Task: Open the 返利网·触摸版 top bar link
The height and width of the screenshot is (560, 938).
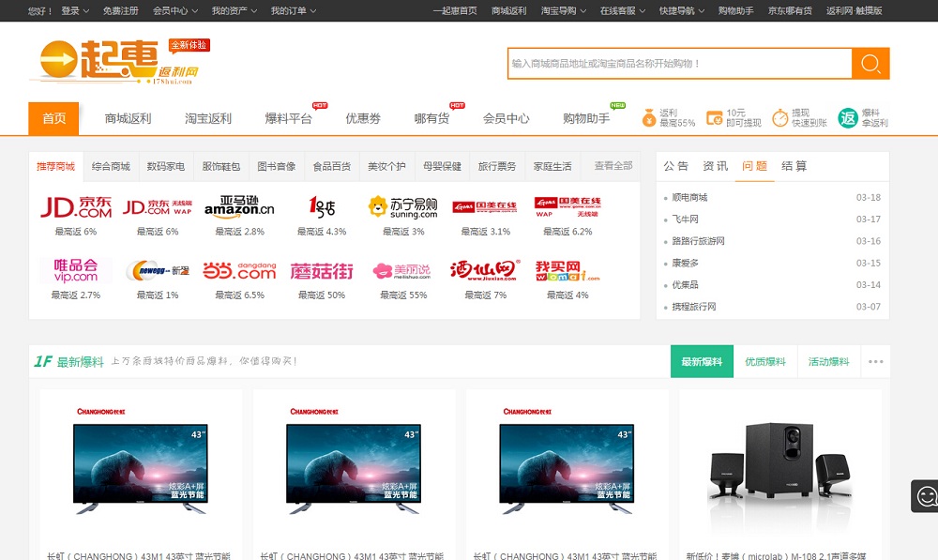Action: pos(855,10)
